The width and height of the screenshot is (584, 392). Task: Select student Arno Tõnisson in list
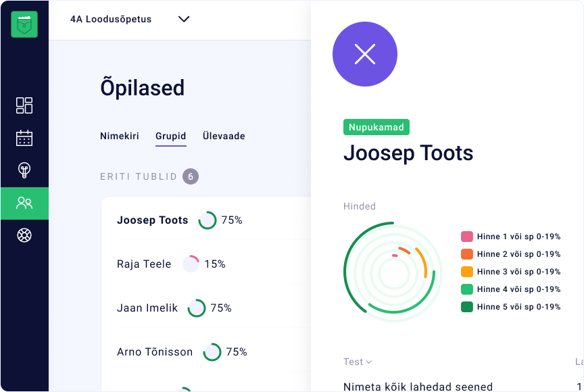coord(155,352)
